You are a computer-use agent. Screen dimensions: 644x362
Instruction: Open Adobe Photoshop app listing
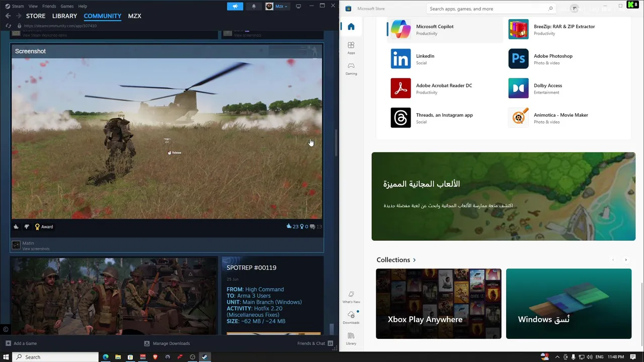point(562,59)
